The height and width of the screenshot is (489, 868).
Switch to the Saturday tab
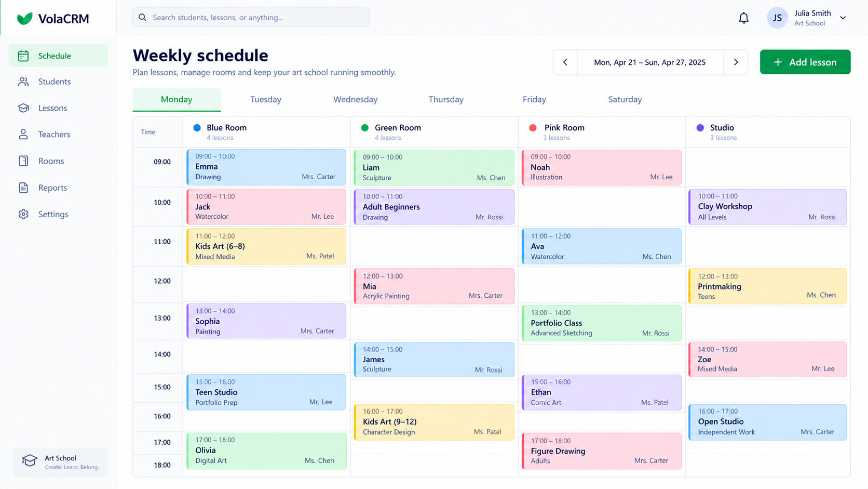pos(625,99)
